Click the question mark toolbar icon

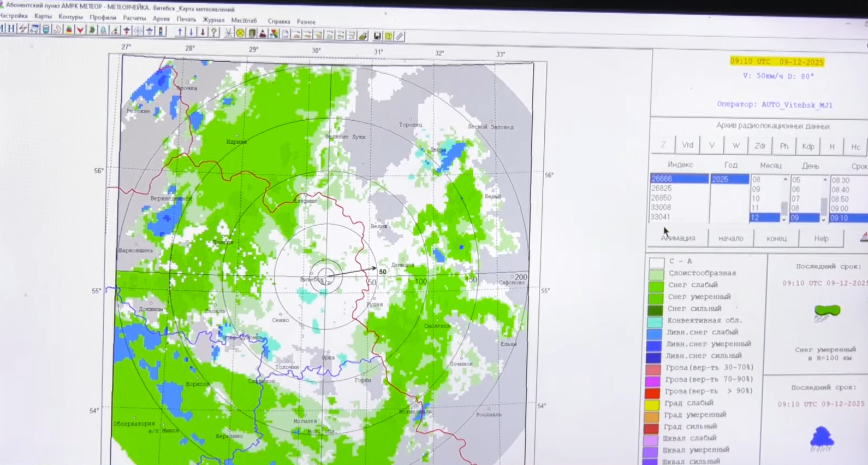tap(214, 33)
